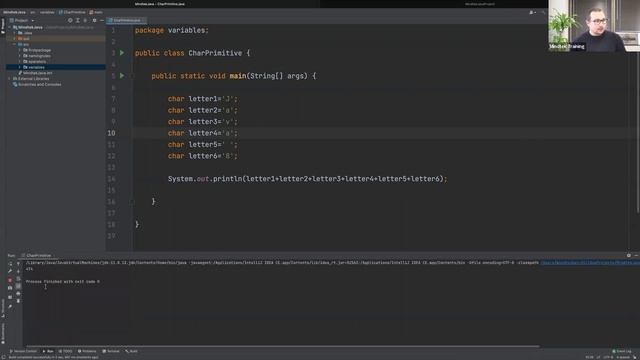Click the red Stop icon in Run panel
640x360 pixels.
click(x=10, y=280)
